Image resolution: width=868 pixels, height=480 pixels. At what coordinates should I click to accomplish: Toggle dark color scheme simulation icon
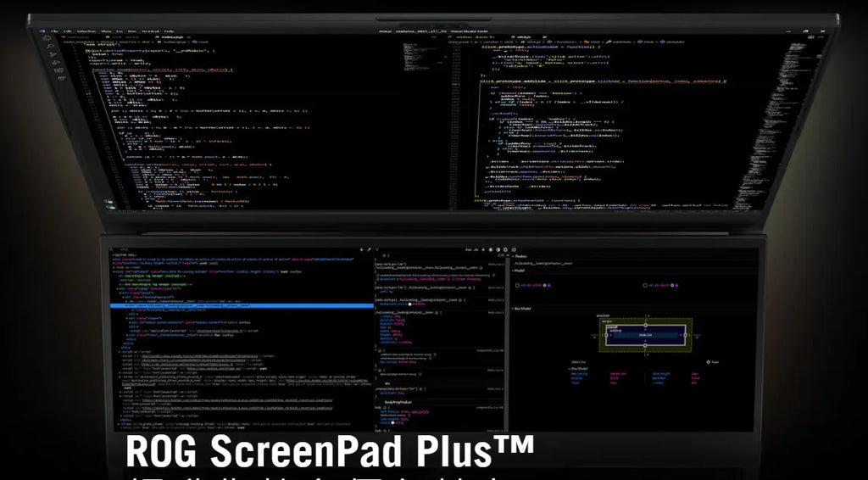click(498, 249)
